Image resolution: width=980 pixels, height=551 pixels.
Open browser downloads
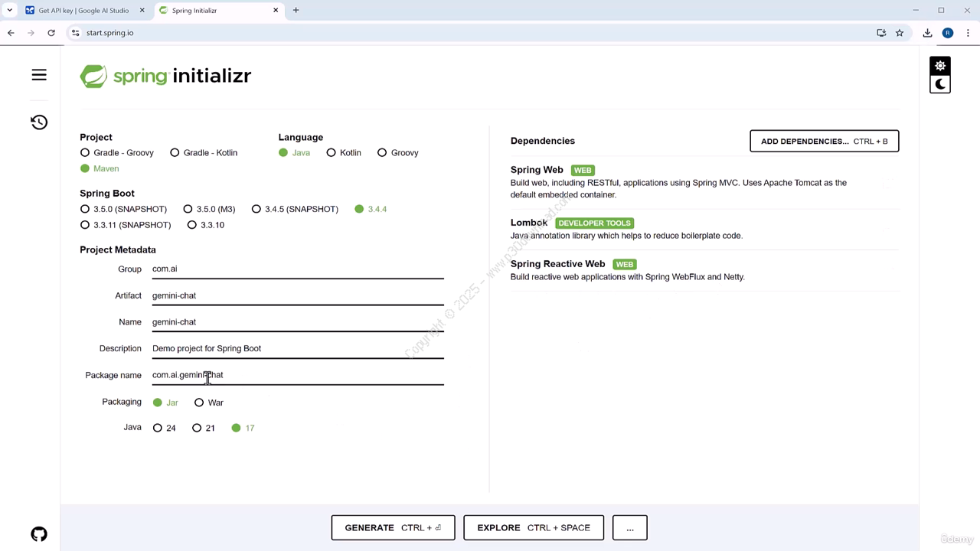[x=927, y=33]
